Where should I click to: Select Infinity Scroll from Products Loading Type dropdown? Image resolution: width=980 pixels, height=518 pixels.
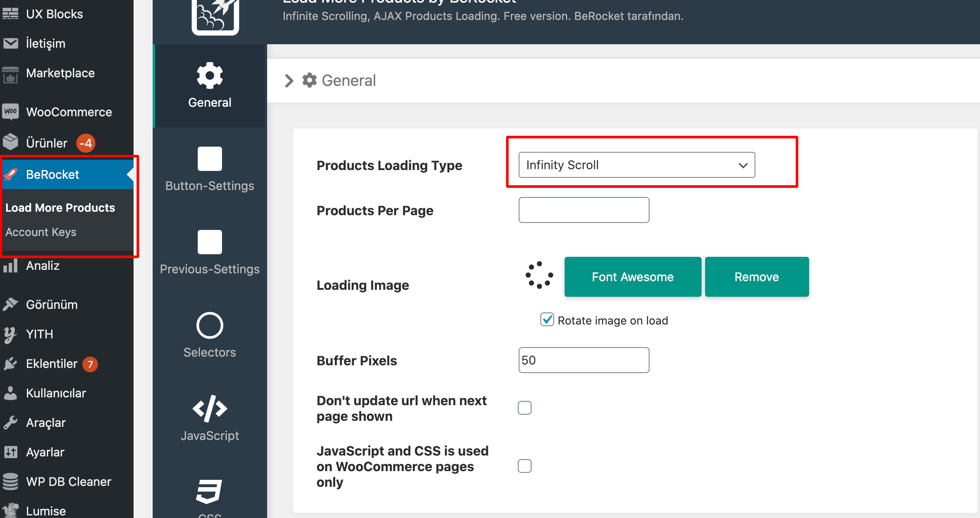(x=637, y=165)
